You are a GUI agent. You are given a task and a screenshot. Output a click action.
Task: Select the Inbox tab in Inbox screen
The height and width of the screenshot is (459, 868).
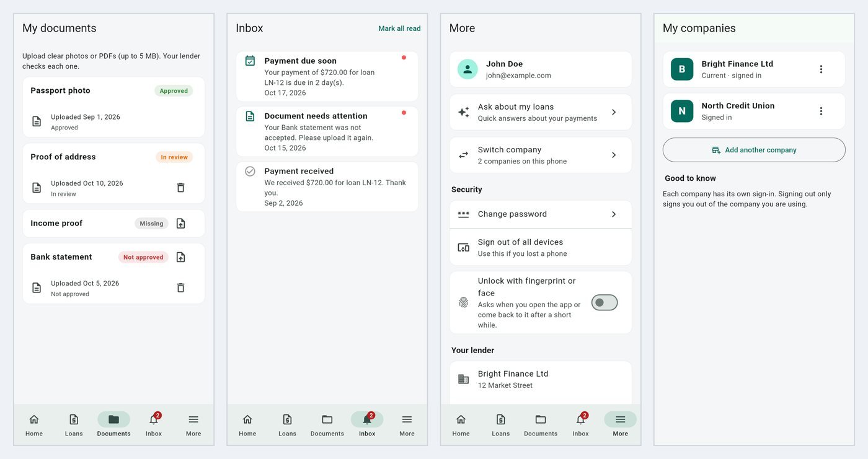(x=367, y=425)
